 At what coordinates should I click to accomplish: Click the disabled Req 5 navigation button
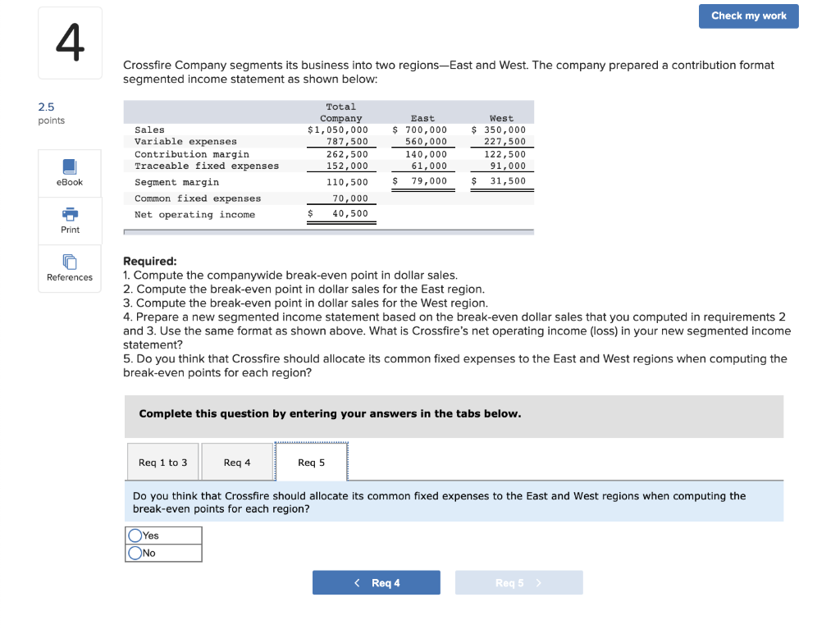pos(518,582)
